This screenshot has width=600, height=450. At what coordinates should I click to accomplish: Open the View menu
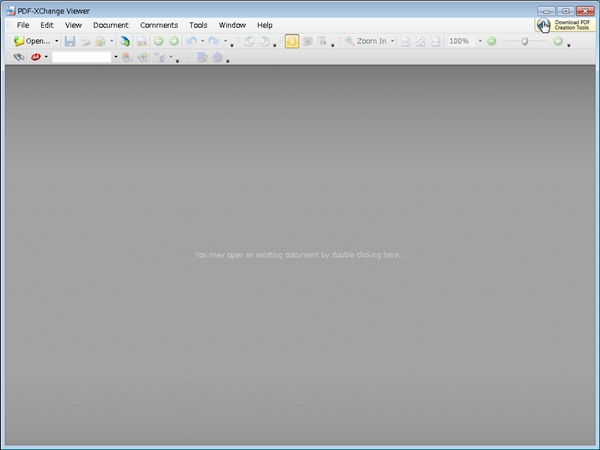73,25
